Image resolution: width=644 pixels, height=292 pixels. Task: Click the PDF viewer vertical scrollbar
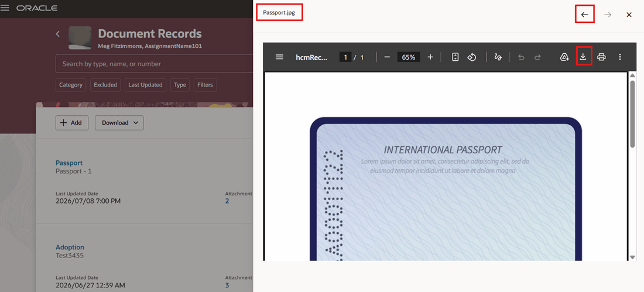632,166
